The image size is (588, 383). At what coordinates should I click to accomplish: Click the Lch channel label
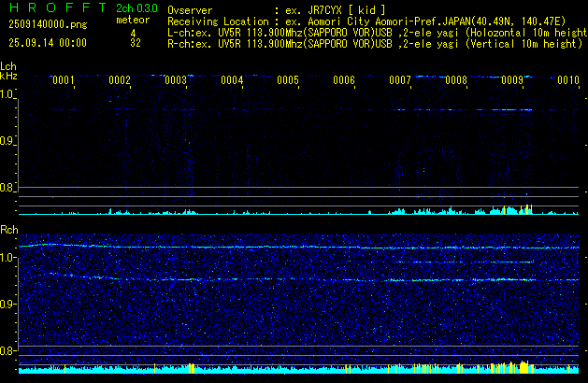click(8, 66)
